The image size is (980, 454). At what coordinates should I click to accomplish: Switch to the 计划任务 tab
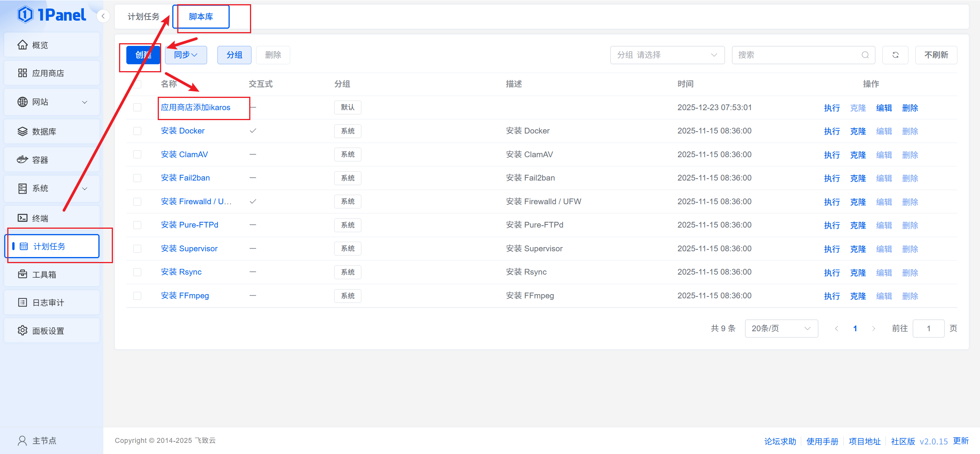point(144,16)
